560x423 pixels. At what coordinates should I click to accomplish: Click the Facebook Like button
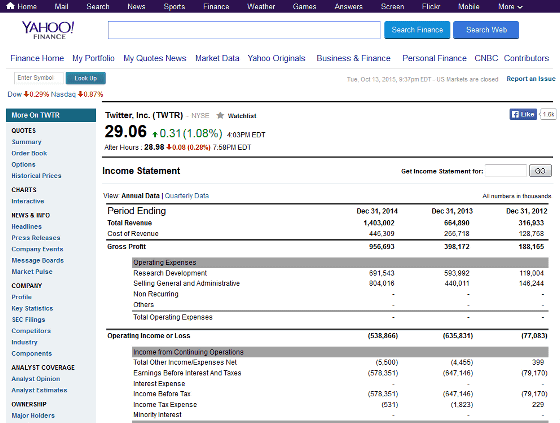523,114
